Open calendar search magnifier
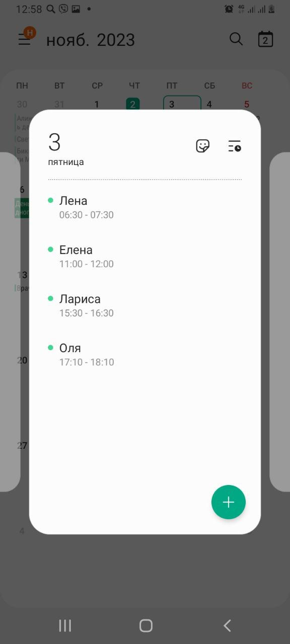This screenshot has width=290, height=644. point(236,39)
